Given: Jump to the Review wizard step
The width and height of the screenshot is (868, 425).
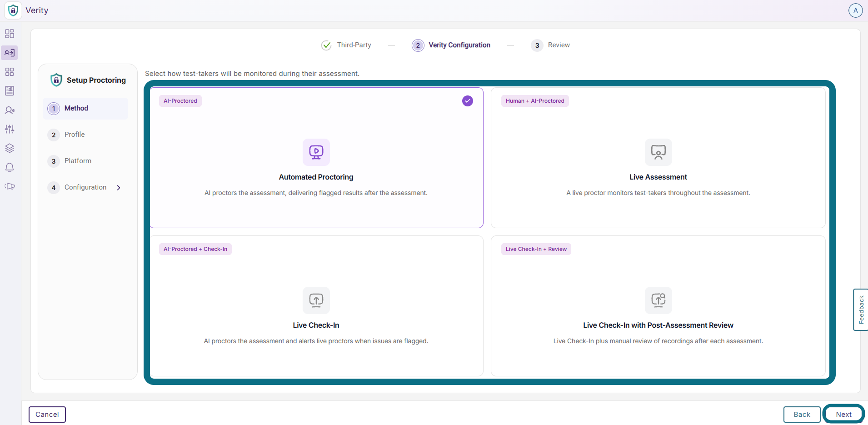Looking at the screenshot, I should tap(550, 45).
